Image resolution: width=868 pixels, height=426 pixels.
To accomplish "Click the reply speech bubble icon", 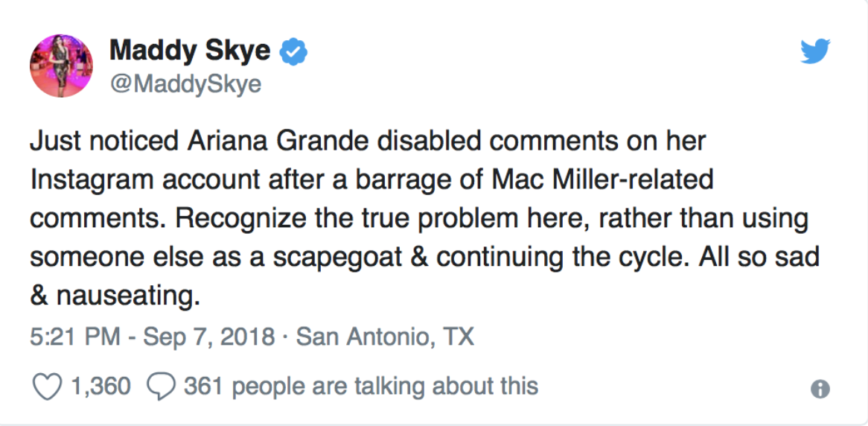I will click(x=159, y=386).
